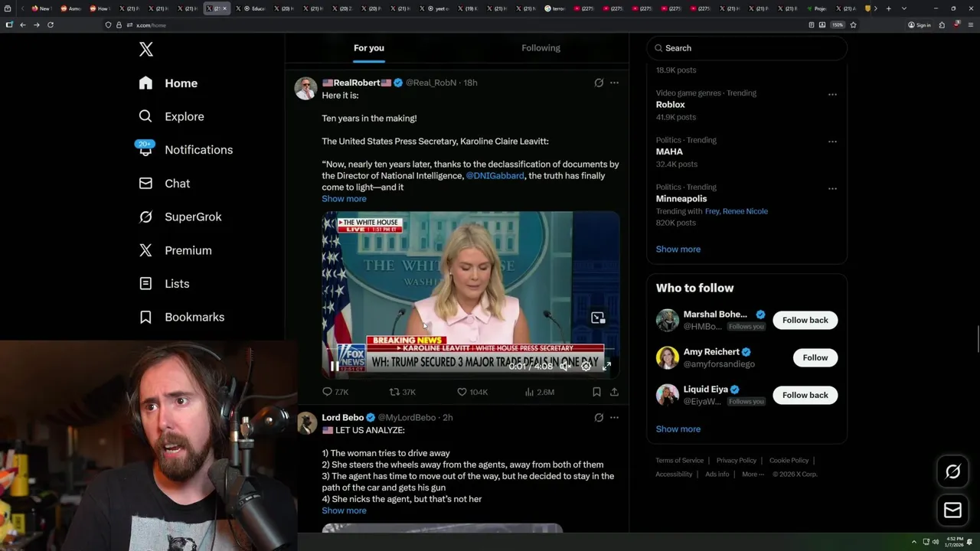Viewport: 980px width, 551px height.
Task: Open more options for MAHA trend
Action: point(832,142)
